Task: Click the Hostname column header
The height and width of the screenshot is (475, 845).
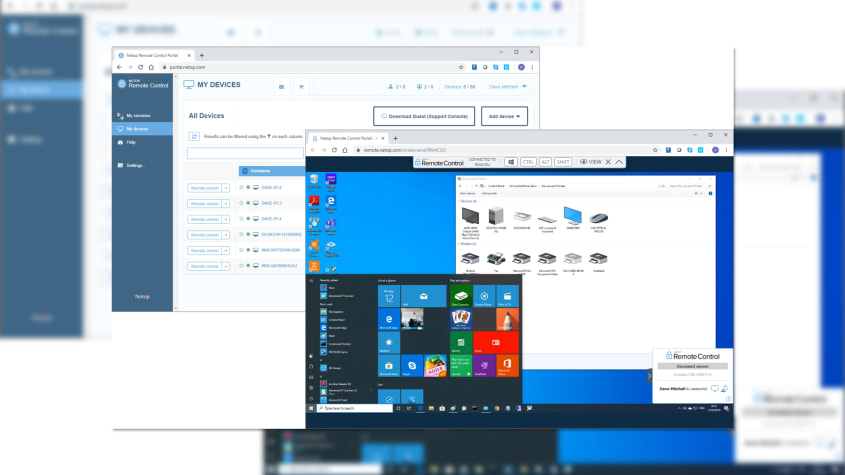Action: tap(272, 171)
